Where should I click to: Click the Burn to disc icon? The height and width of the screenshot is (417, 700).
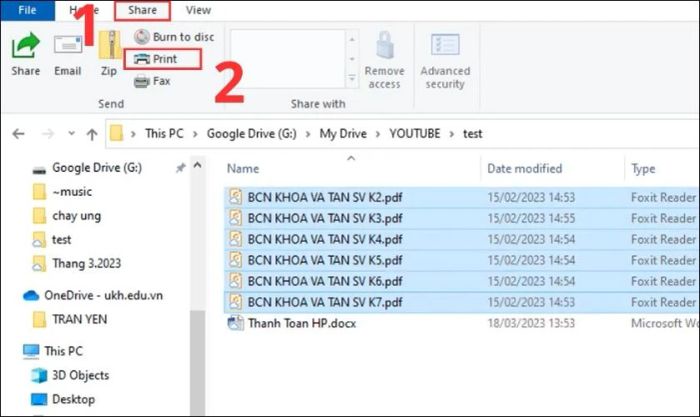pos(142,37)
